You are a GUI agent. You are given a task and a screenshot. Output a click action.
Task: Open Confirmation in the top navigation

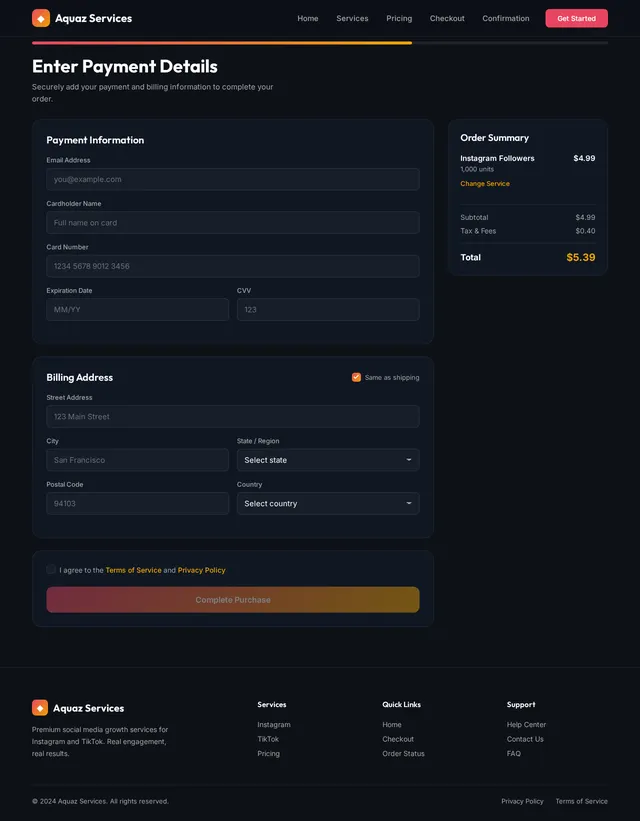click(x=506, y=18)
